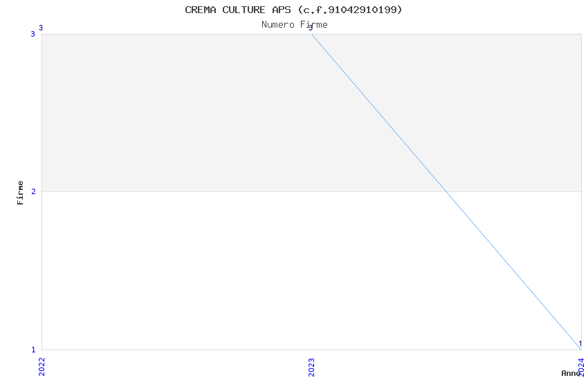Select the 2024 year label on x-axis
This screenshot has width=588, height=380.
pyautogui.click(x=581, y=367)
